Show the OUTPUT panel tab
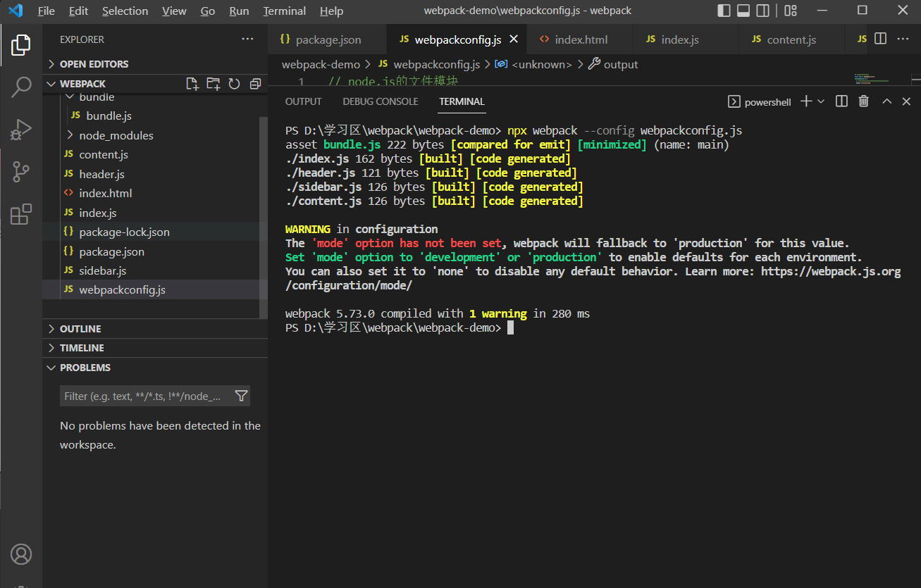Screen dimensions: 921x588 click(x=304, y=101)
